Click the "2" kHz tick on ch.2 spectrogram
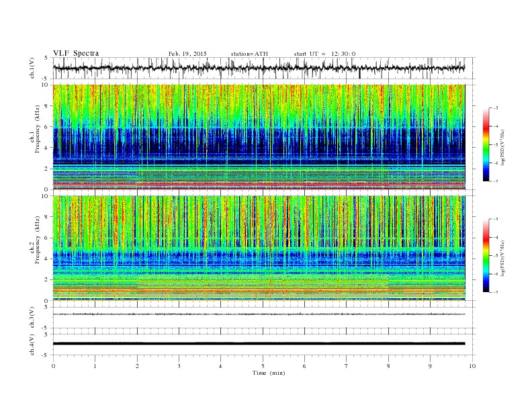The image size is (532, 411). click(x=46, y=280)
